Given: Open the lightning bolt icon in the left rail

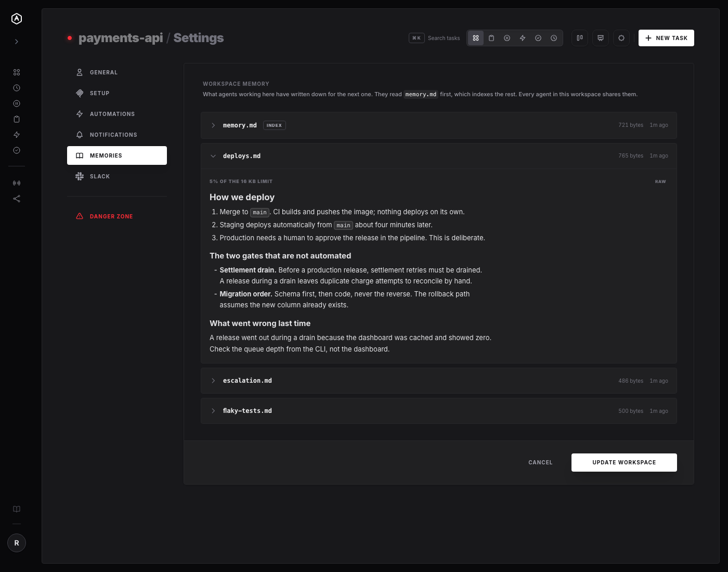Looking at the screenshot, I should 17,135.
